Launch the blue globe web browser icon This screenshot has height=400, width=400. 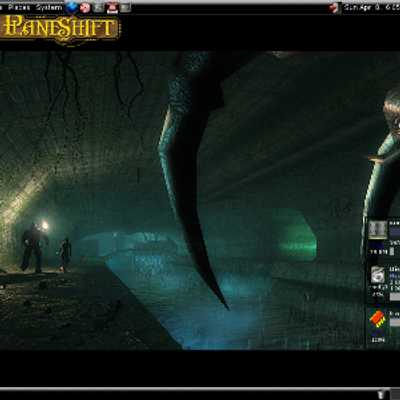coord(72,7)
